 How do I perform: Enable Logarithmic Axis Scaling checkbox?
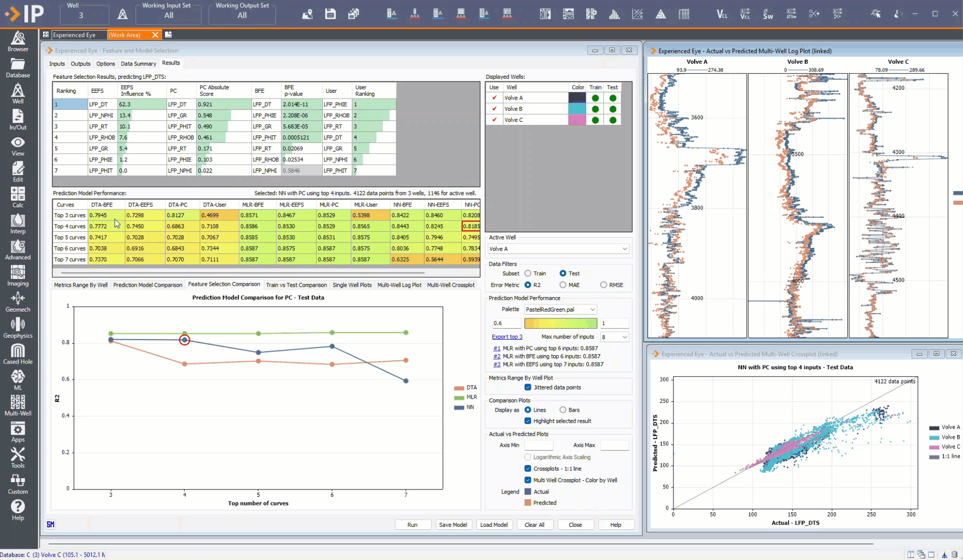[x=528, y=457]
